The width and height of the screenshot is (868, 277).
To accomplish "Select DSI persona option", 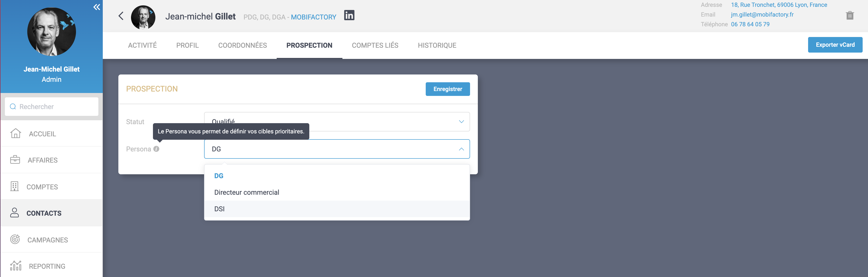I will [x=219, y=209].
